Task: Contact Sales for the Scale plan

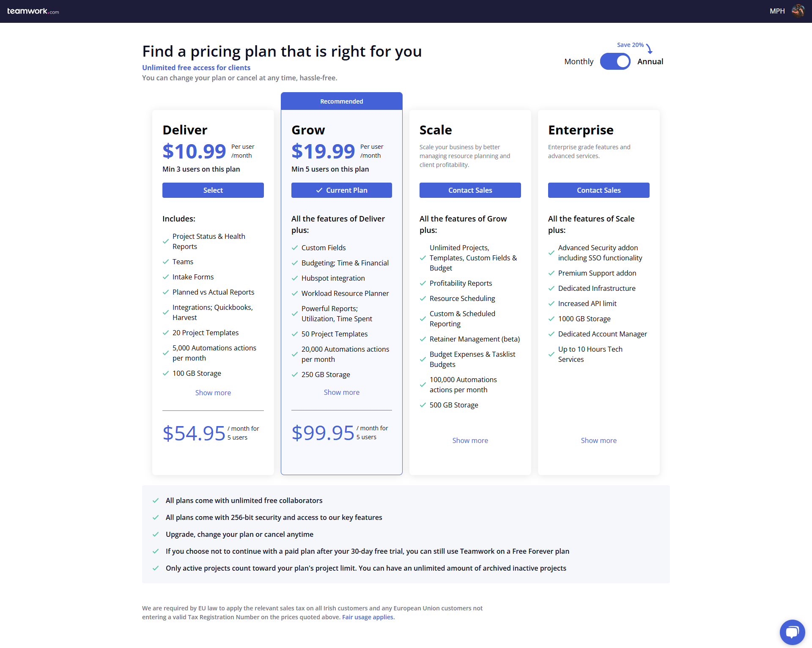Action: tap(470, 190)
